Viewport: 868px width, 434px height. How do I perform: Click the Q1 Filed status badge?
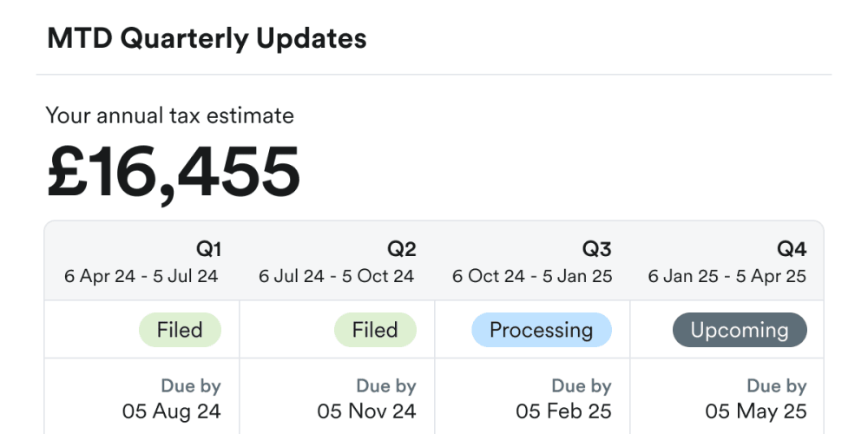(180, 330)
